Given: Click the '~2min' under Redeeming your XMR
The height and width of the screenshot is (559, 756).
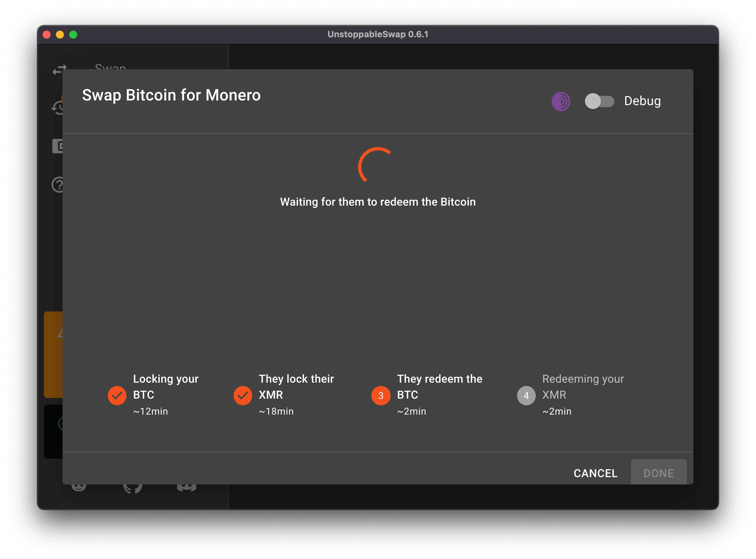Looking at the screenshot, I should (x=557, y=411).
